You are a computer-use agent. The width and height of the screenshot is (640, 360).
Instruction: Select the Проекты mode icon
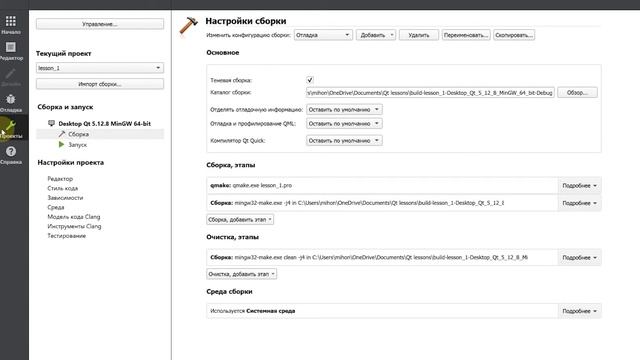point(11,129)
